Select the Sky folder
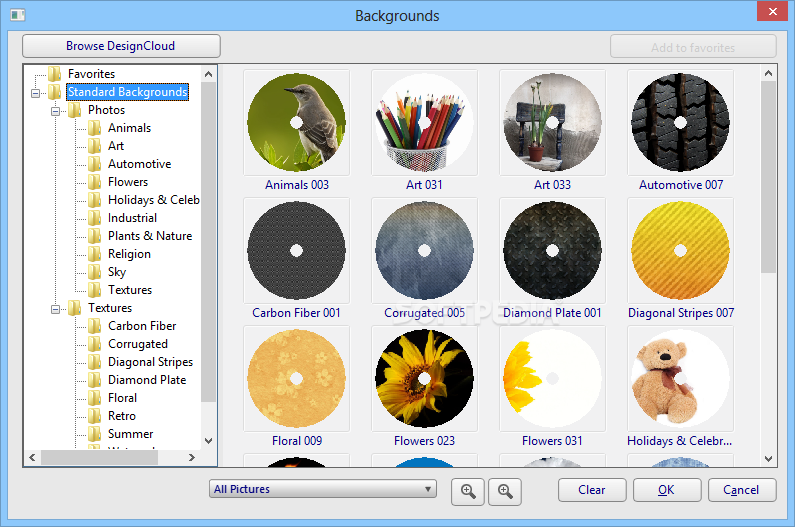Viewport: 795px width, 527px height. pyautogui.click(x=117, y=272)
